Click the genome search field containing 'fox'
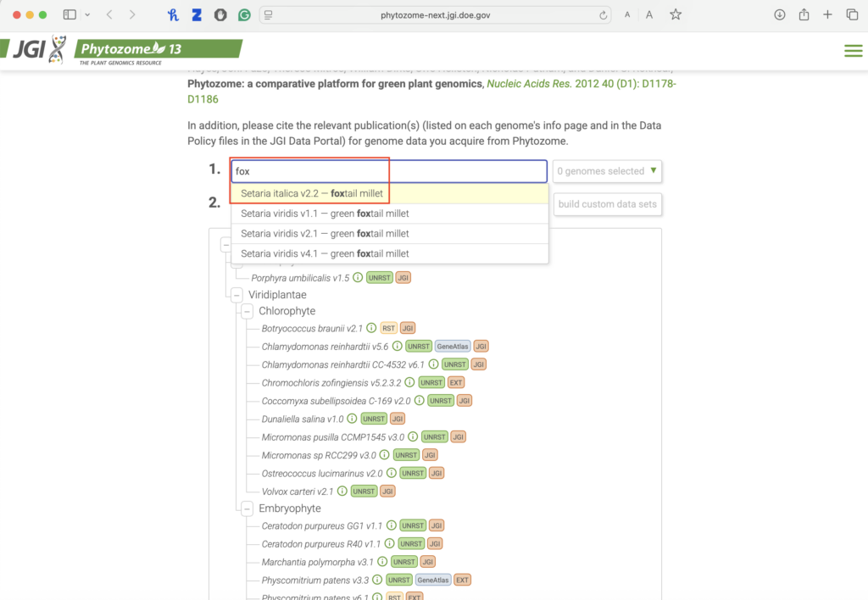The height and width of the screenshot is (600, 868). [x=389, y=171]
